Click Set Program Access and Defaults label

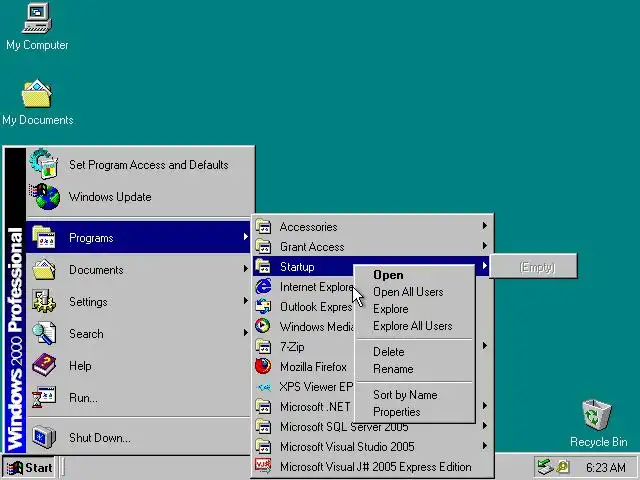tap(149, 165)
